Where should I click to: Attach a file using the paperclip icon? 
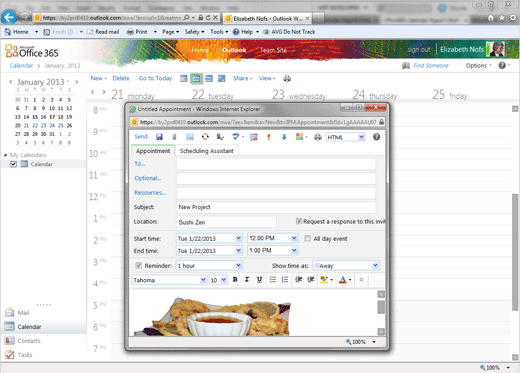coord(174,137)
